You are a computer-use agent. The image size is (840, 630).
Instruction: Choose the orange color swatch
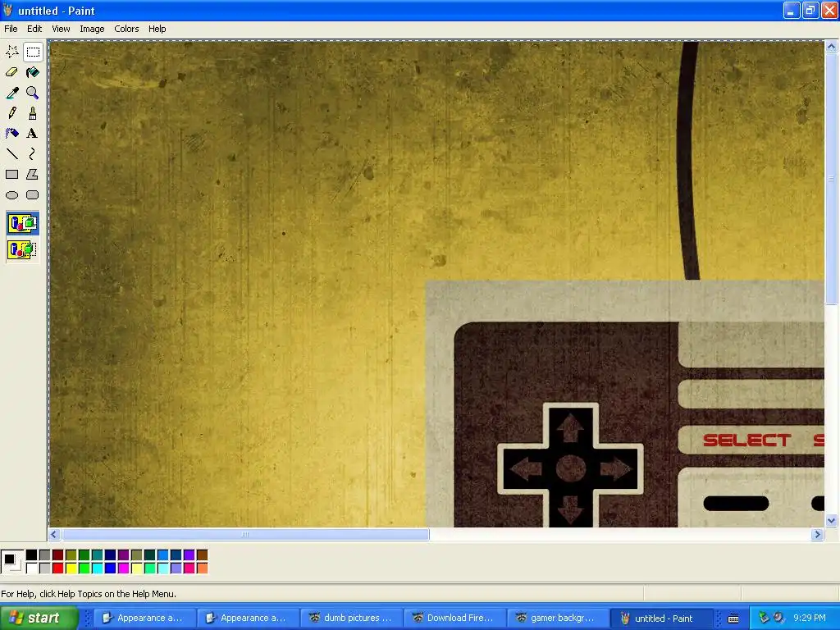[202, 568]
